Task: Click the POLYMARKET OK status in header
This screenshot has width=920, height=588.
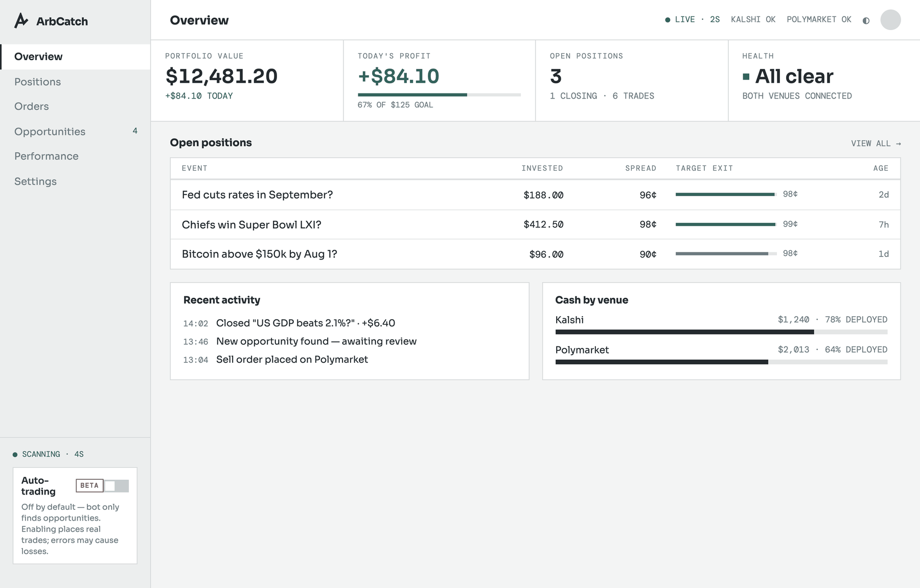Action: pyautogui.click(x=819, y=19)
